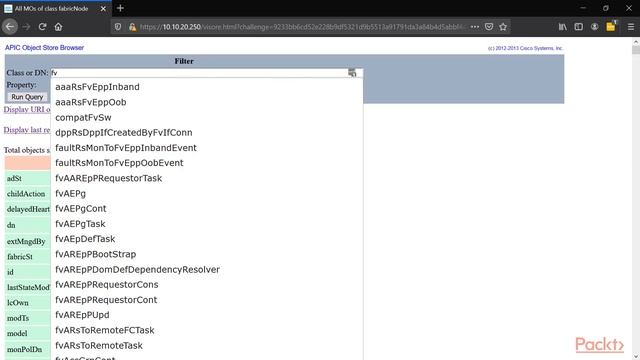Click the modTs property label
640x360 pixels.
click(x=18, y=318)
